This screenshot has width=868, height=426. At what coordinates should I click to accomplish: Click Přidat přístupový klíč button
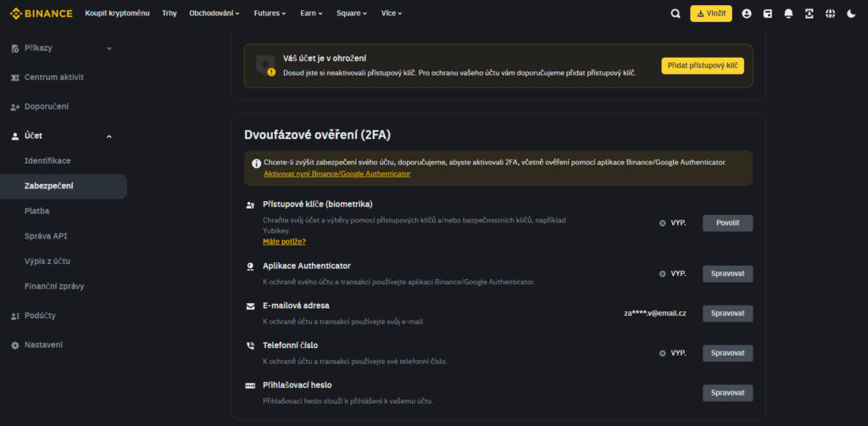click(703, 66)
